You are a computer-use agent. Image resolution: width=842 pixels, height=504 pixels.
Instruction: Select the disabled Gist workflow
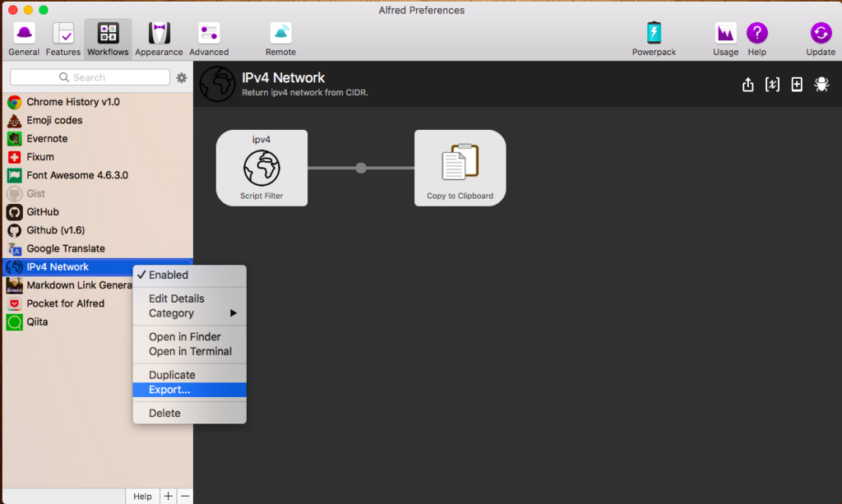pos(98,193)
